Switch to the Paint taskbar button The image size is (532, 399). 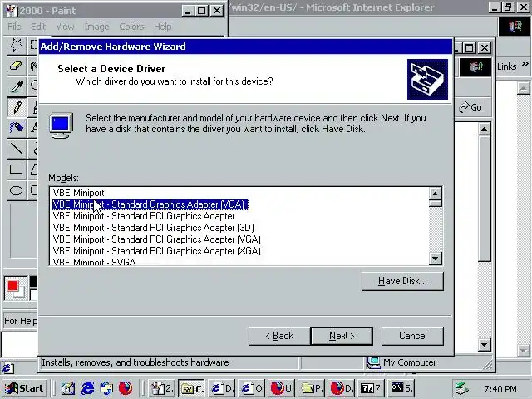point(161,388)
